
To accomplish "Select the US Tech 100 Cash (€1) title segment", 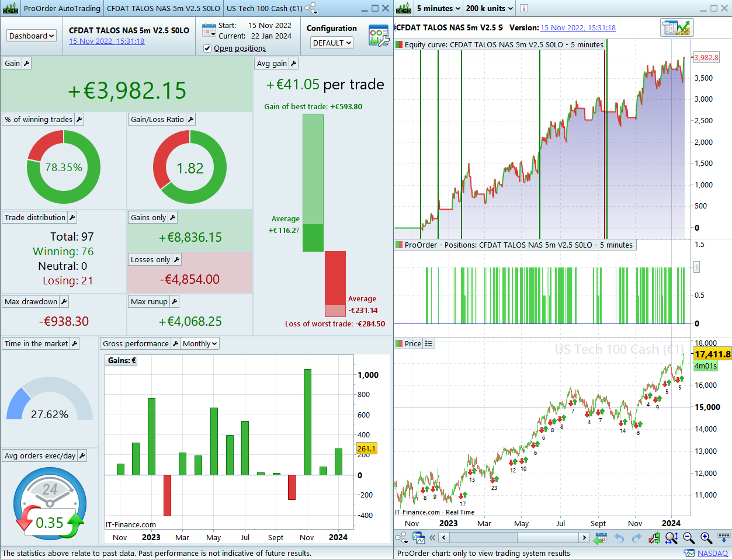I will click(x=265, y=8).
